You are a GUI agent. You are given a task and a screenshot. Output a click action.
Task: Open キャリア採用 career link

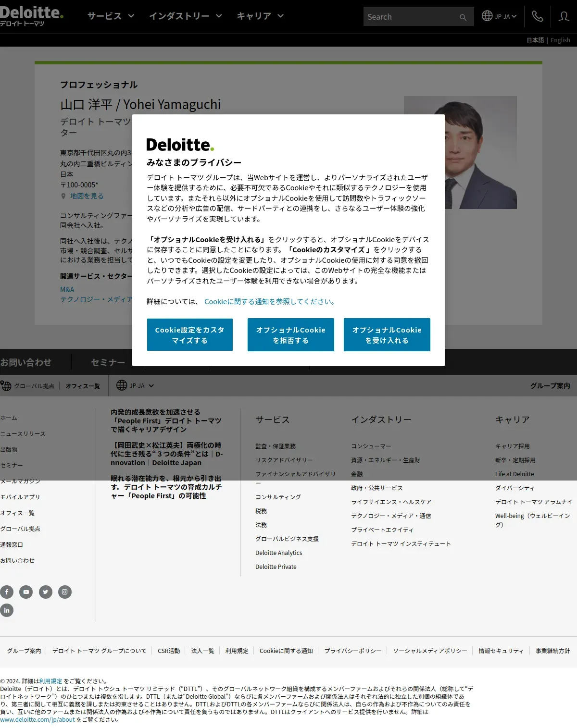tap(513, 446)
